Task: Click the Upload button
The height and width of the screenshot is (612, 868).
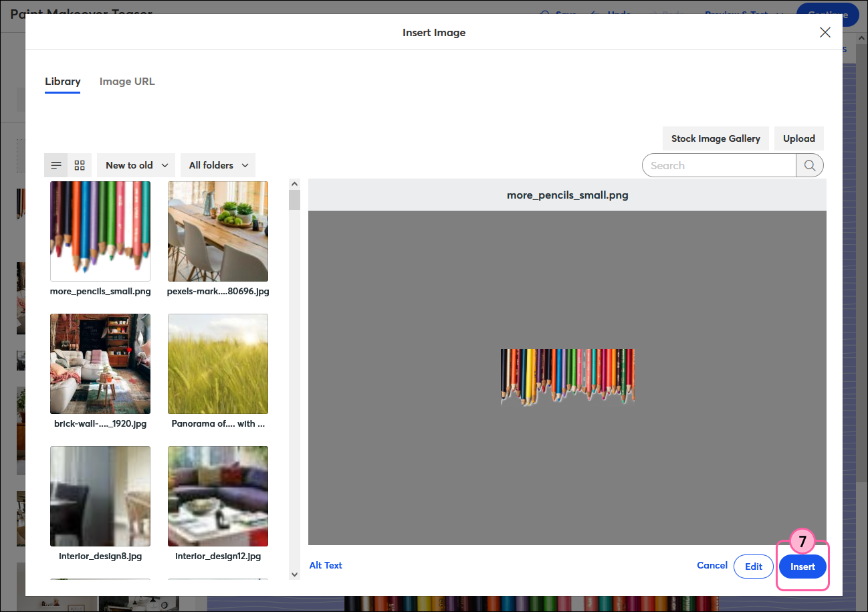Action: click(x=799, y=138)
